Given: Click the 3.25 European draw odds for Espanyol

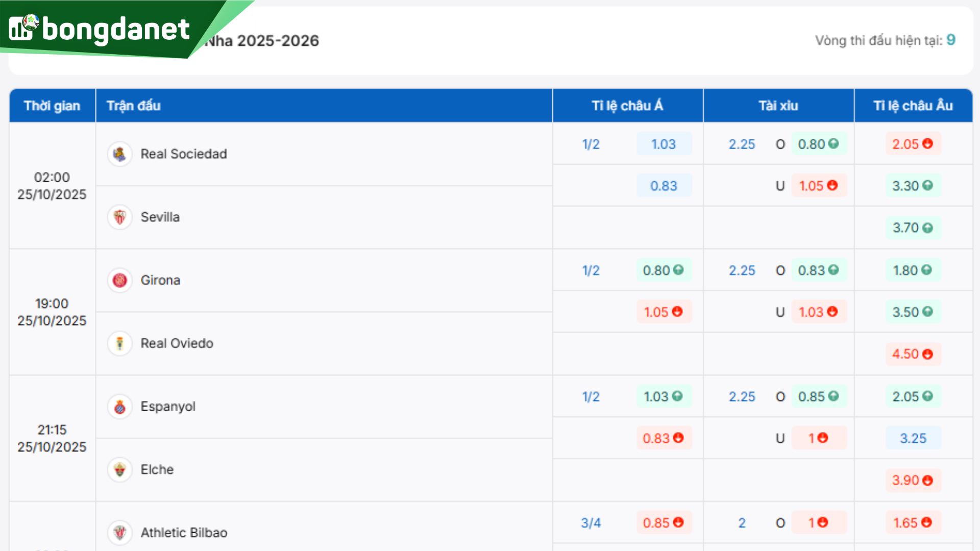Looking at the screenshot, I should click(913, 438).
